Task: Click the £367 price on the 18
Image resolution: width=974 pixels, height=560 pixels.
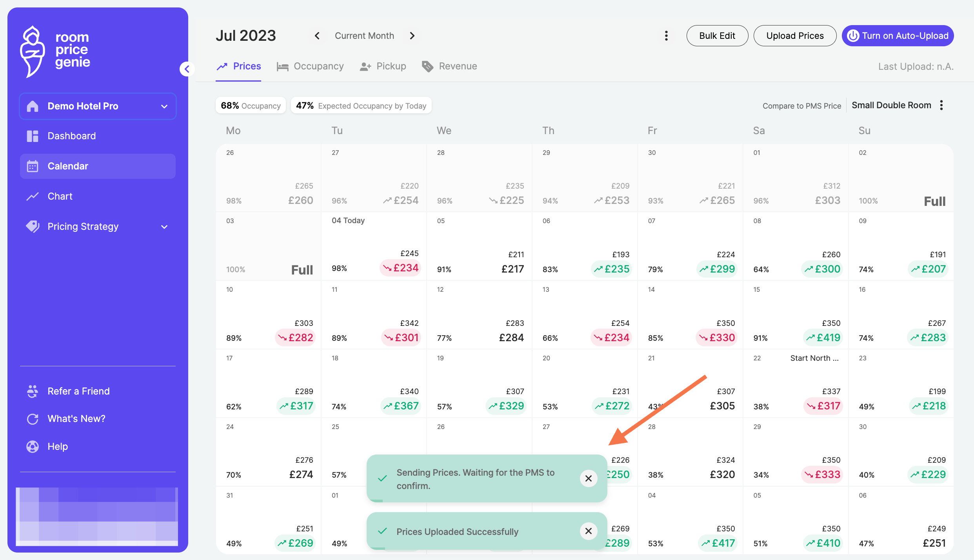Action: (x=401, y=406)
